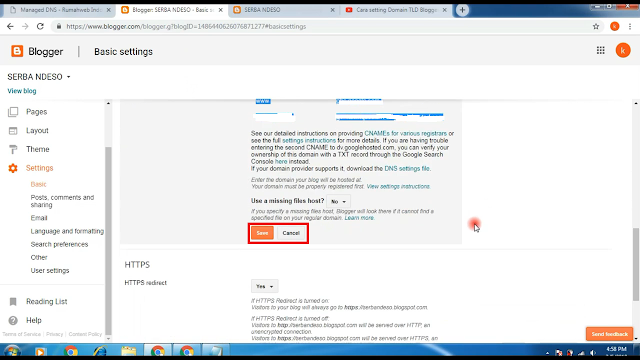The width and height of the screenshot is (640, 360).
Task: Switch to the Cara setting Domain TLD tab
Action: [x=396, y=10]
